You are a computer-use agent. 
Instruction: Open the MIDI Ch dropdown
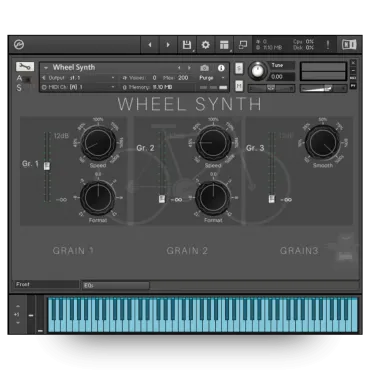(79, 87)
